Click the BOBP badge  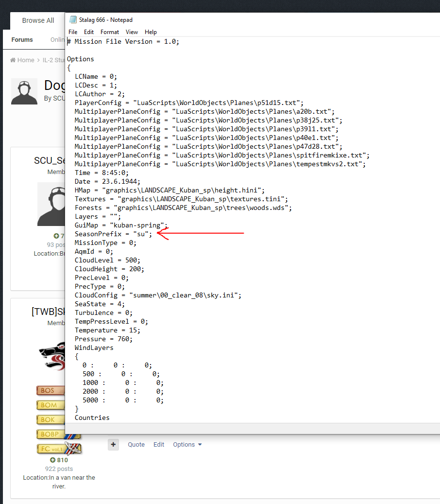(x=58, y=434)
